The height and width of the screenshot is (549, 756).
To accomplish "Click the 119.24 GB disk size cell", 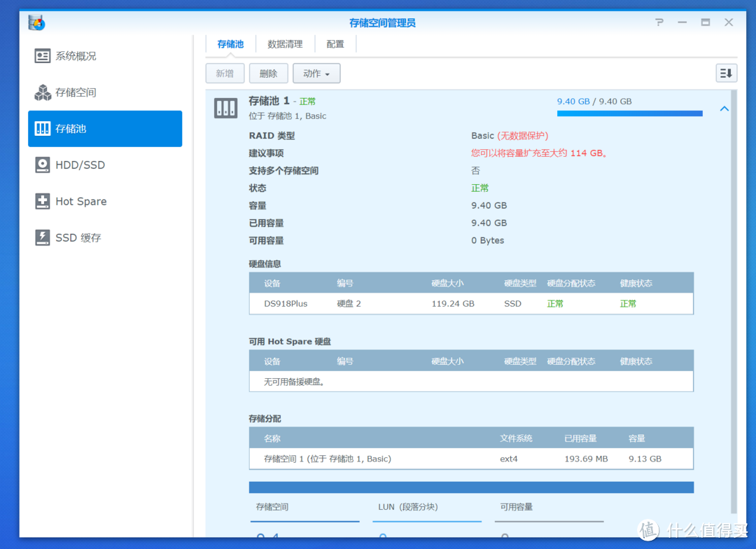I will [x=453, y=303].
